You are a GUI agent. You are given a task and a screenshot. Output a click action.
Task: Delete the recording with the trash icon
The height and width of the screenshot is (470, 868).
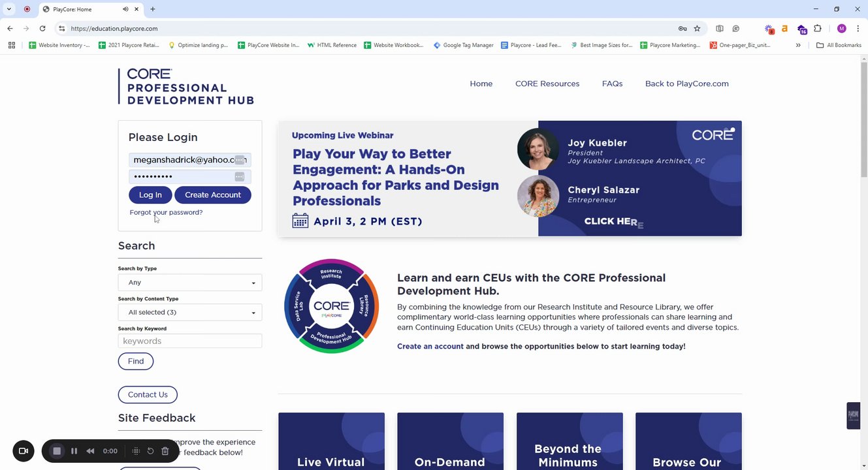(165, 451)
